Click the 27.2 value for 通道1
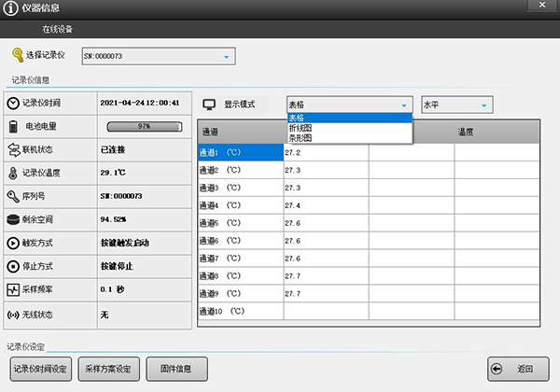 pyautogui.click(x=292, y=152)
